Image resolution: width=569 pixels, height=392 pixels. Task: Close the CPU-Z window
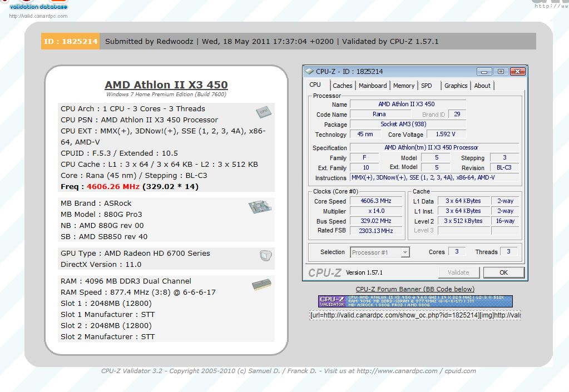(x=517, y=71)
